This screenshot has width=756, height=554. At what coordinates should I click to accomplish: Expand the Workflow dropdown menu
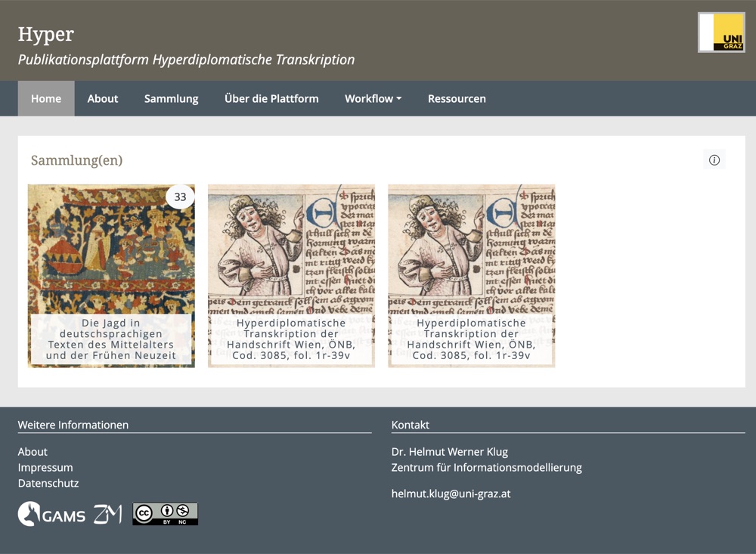[x=373, y=98]
